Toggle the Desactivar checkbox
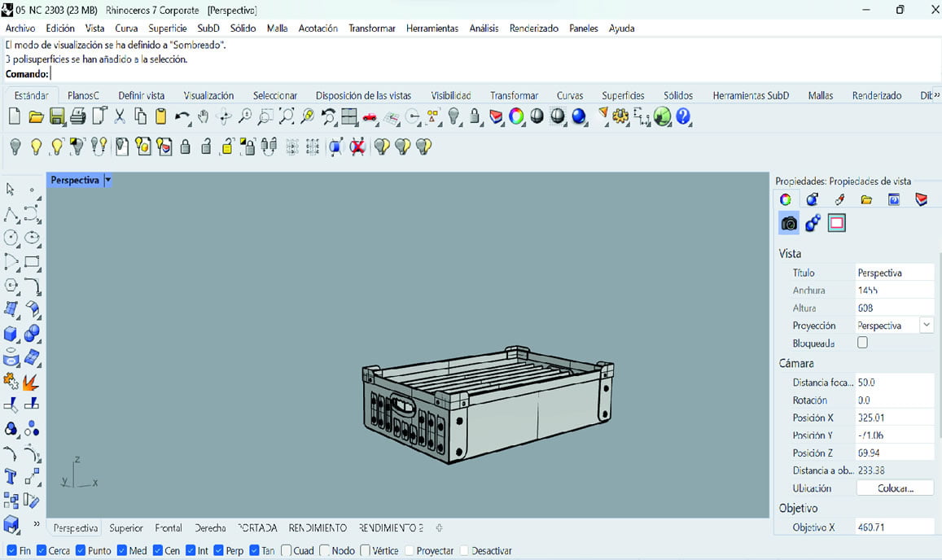Viewport: 942px width, 560px height. (464, 550)
